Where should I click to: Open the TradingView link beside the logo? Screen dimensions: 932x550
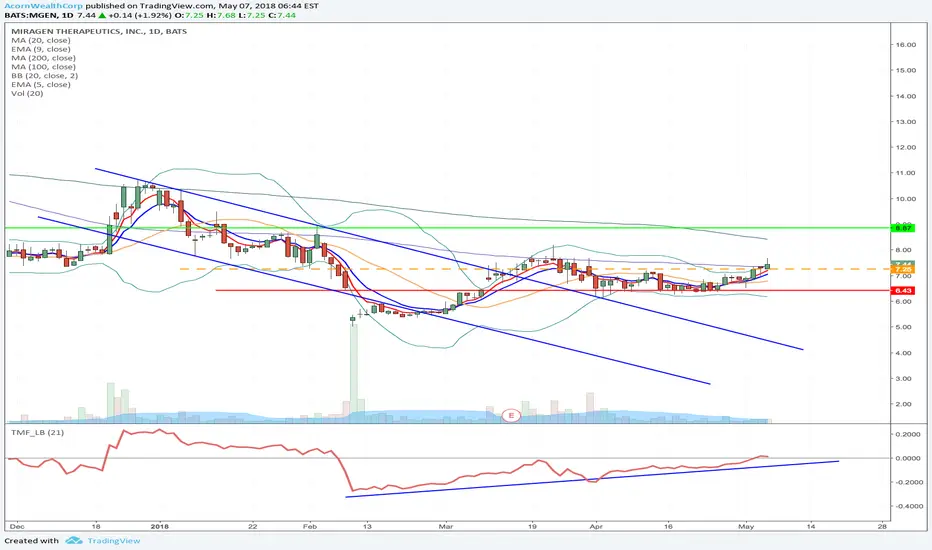[114, 540]
